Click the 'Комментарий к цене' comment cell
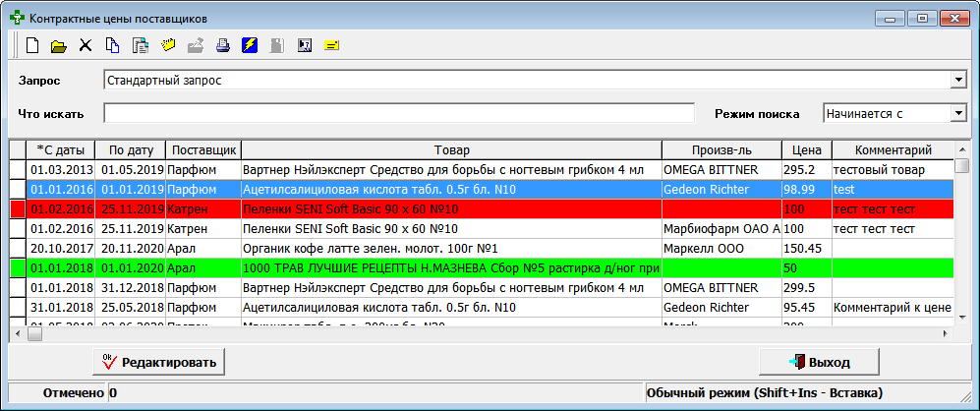The width and height of the screenshot is (980, 411). pos(893,308)
